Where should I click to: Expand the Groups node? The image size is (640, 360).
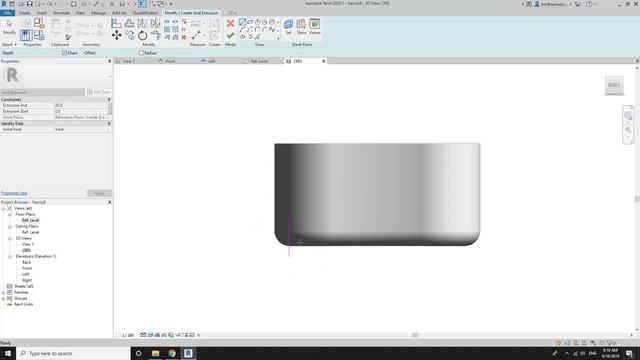[3, 298]
